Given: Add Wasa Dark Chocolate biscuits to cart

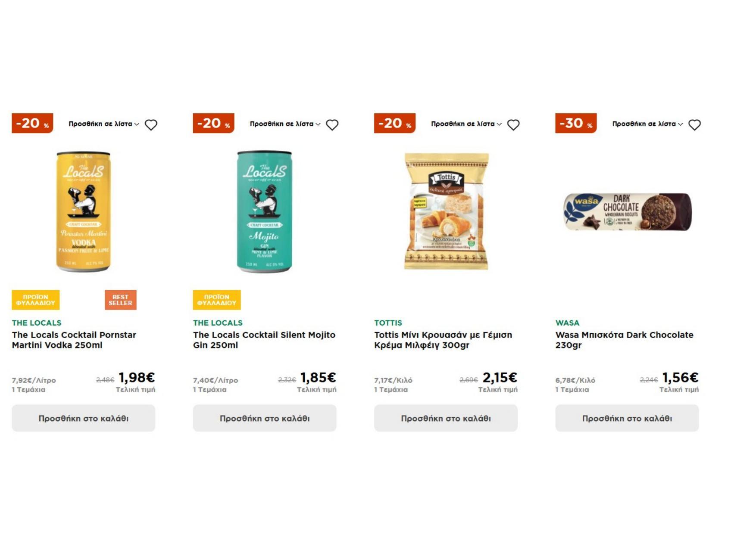Looking at the screenshot, I should (x=627, y=418).
